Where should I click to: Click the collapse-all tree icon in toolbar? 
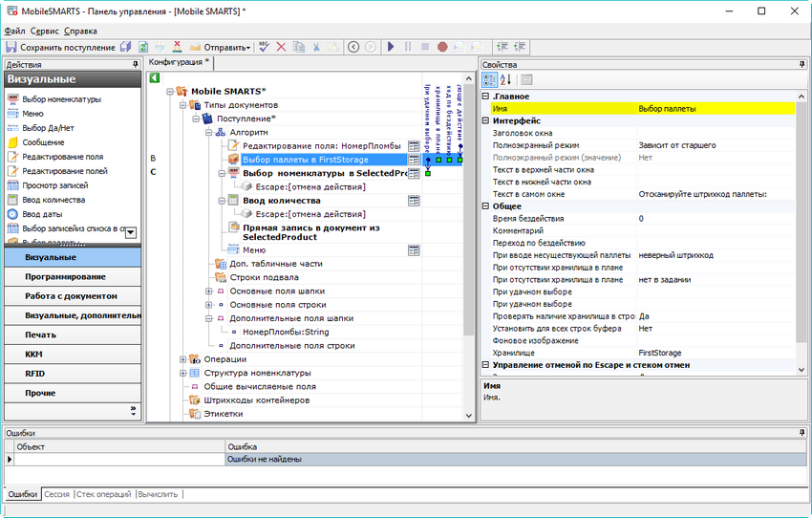tap(520, 47)
